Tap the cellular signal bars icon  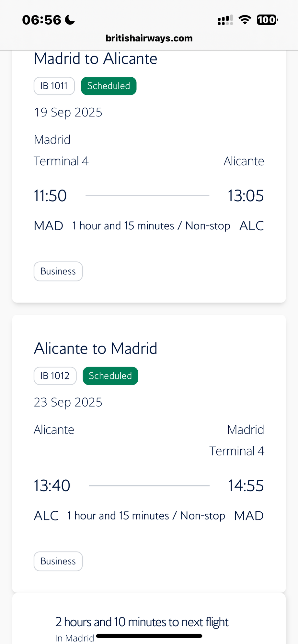225,20
